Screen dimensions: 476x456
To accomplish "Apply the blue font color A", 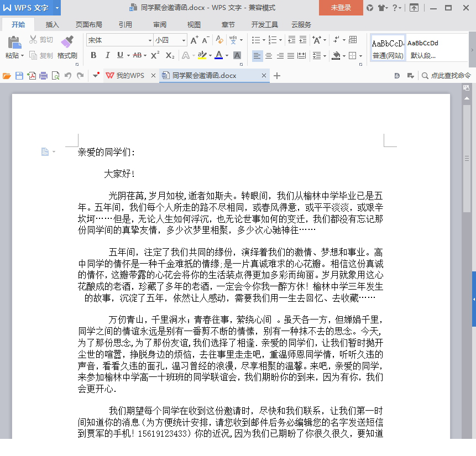I will pos(218,55).
